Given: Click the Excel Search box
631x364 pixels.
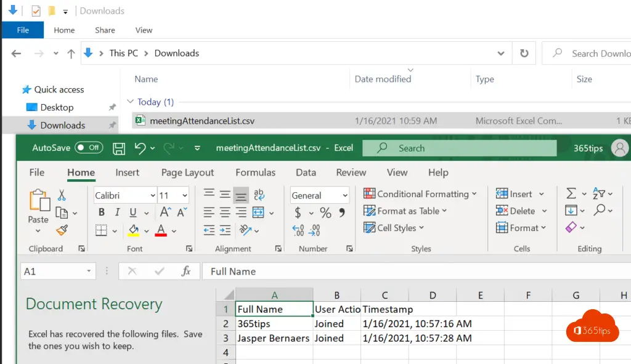Looking at the screenshot, I should pos(460,148).
